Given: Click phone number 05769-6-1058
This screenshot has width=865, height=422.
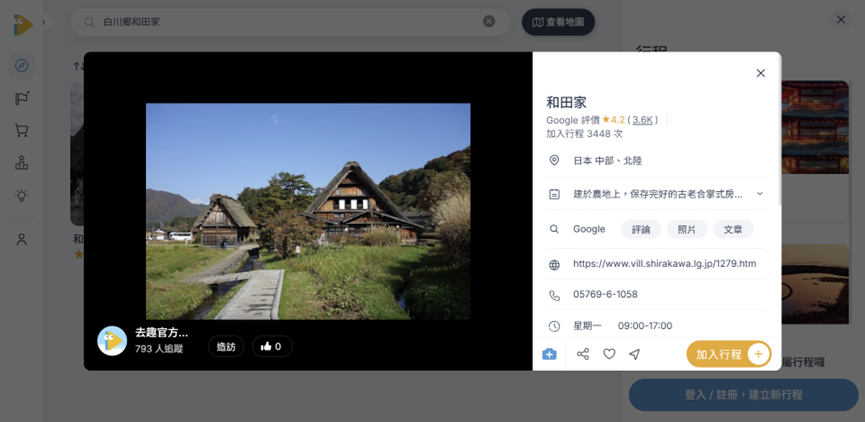Looking at the screenshot, I should tap(605, 295).
